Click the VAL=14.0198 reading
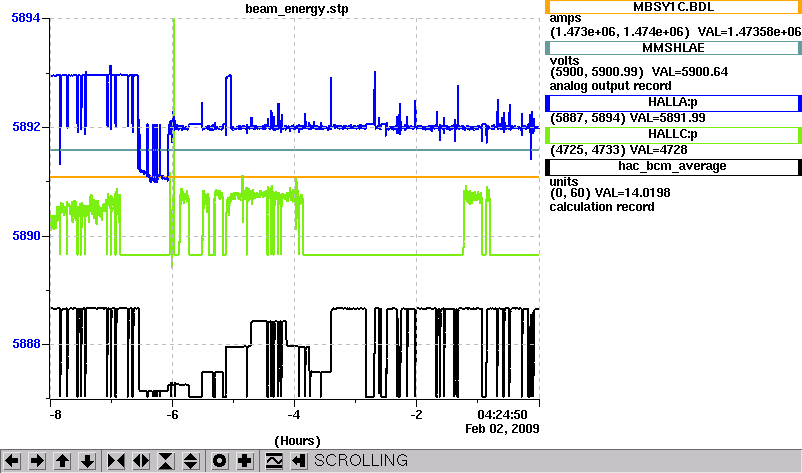 632,193
